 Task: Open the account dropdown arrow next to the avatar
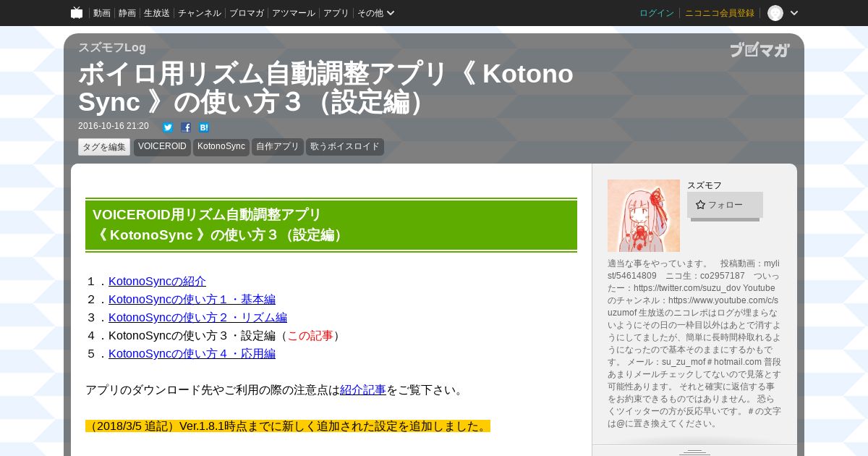(794, 13)
